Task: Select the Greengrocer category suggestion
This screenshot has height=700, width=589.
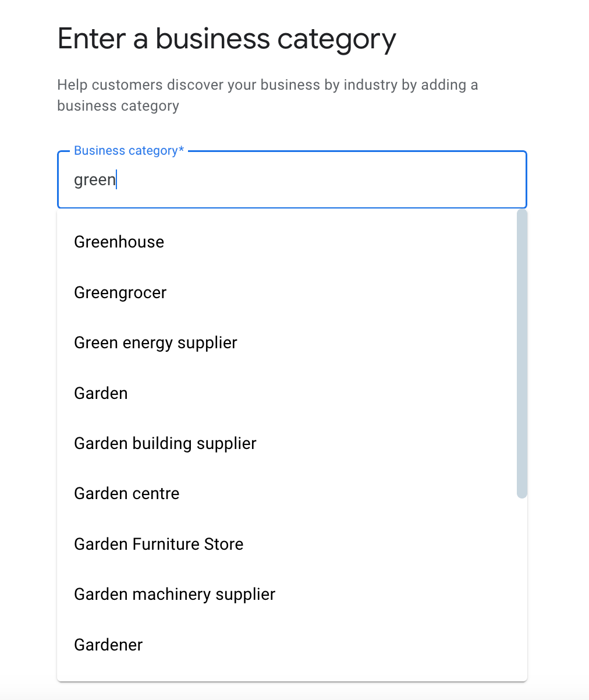Action: [120, 292]
